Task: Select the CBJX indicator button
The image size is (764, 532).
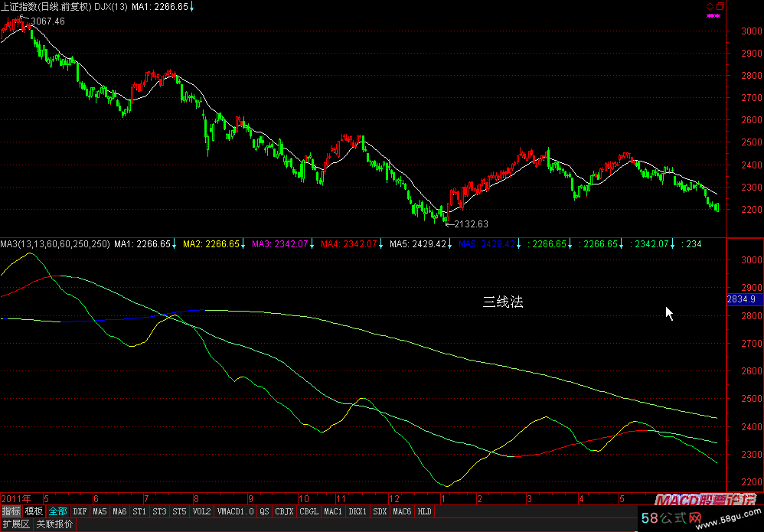Action: [x=284, y=511]
